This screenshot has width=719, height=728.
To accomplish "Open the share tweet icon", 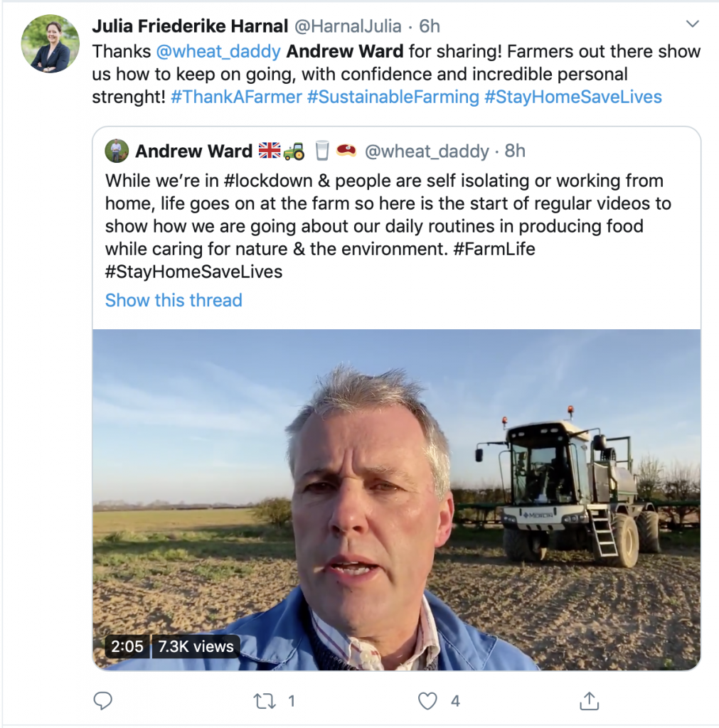I will (589, 701).
